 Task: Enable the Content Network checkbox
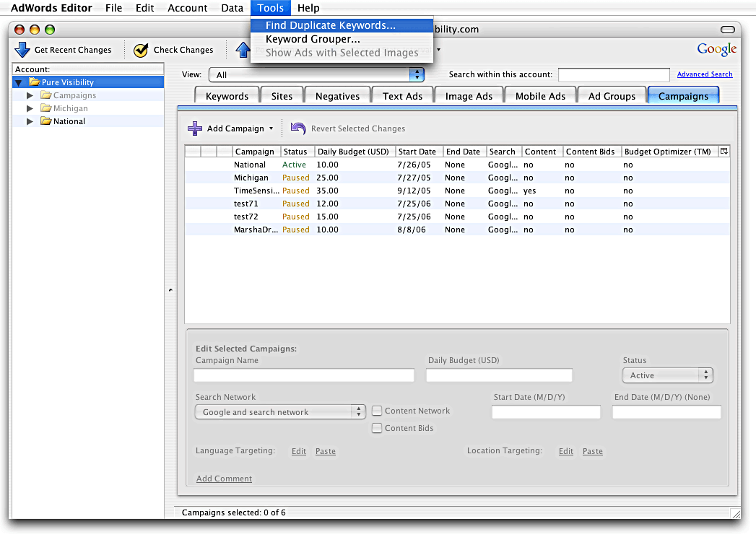[377, 411]
